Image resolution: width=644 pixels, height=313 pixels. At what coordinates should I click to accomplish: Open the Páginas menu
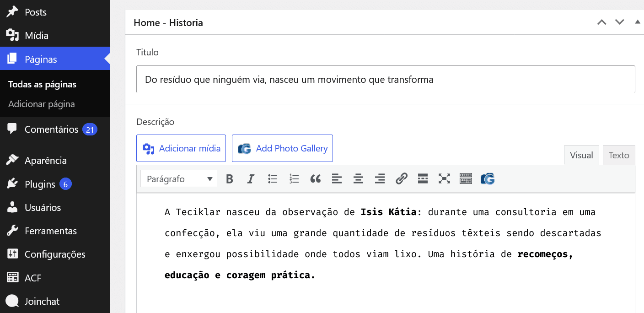point(55,59)
